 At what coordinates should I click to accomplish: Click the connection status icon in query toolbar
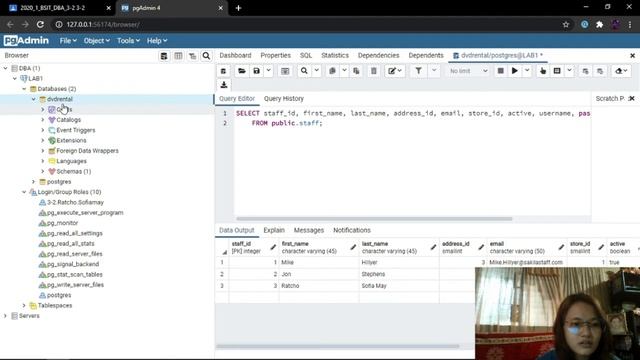pos(223,71)
